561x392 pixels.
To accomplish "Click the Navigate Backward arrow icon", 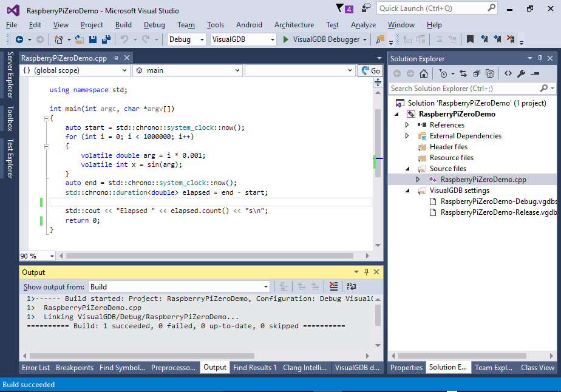I will pyautogui.click(x=19, y=39).
